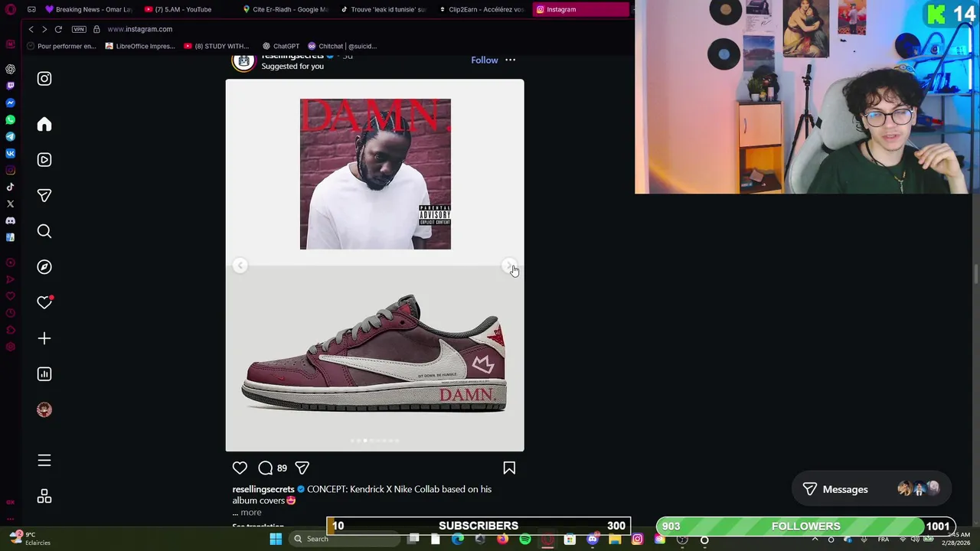
Task: Share the post via paper-plane icon
Action: pyautogui.click(x=302, y=468)
